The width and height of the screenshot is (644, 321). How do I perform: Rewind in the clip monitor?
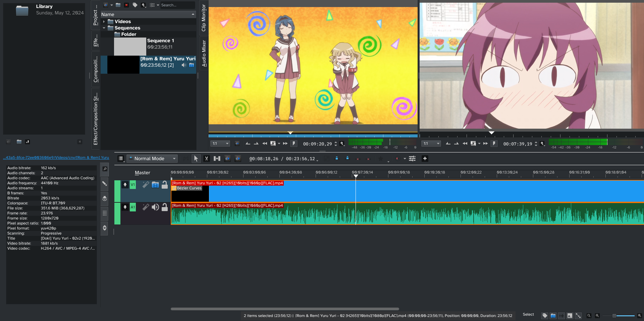[265, 143]
